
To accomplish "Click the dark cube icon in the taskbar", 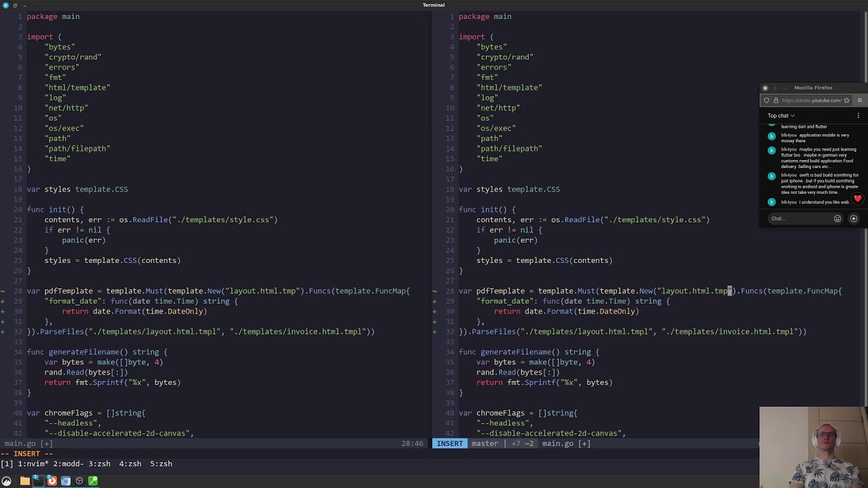I will point(79,481).
